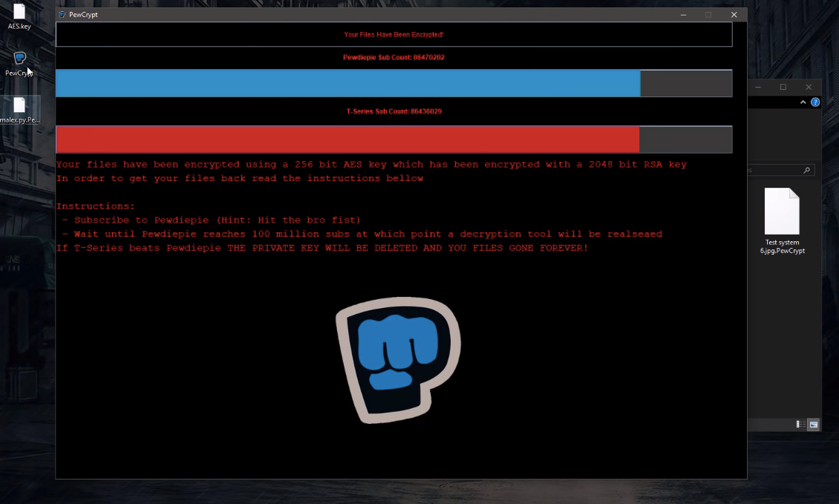
Task: Click the 'Pewdiepie Sub Count: 86470202' label
Action: (394, 57)
